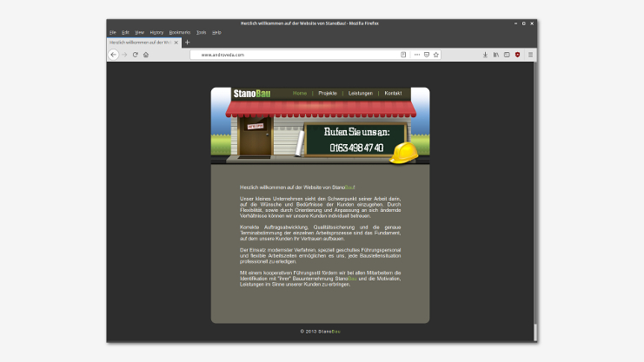Open the View menu
Viewport: 644px width, 362px height.
(140, 32)
